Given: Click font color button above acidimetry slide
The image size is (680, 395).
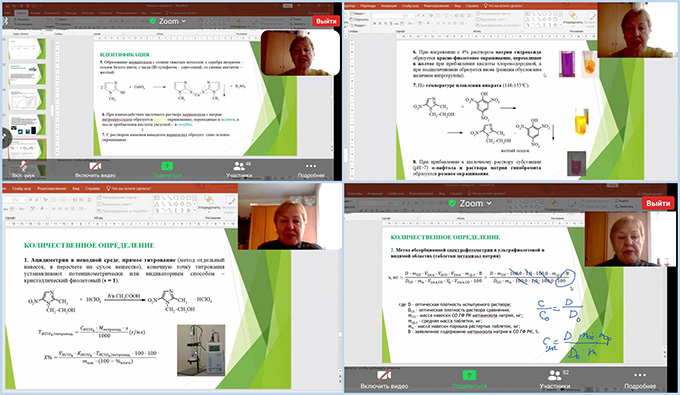Looking at the screenshot, I should click(x=42, y=209).
